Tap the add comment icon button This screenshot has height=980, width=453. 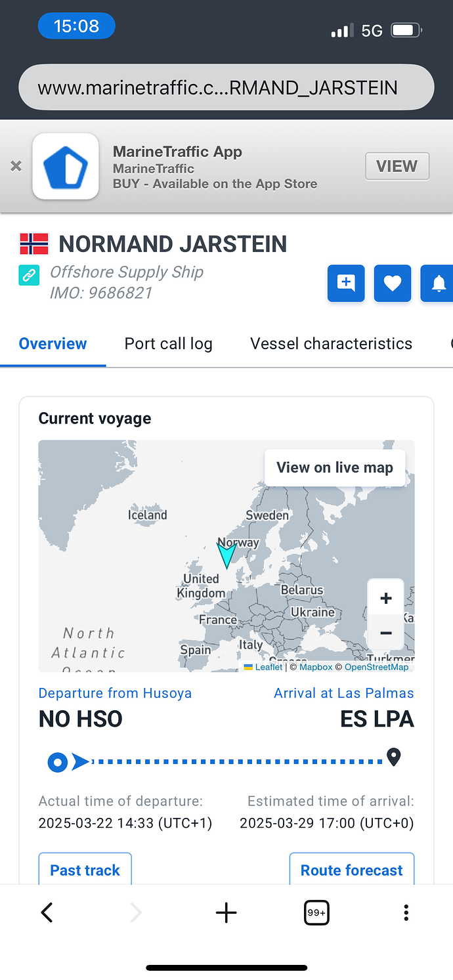(x=346, y=284)
